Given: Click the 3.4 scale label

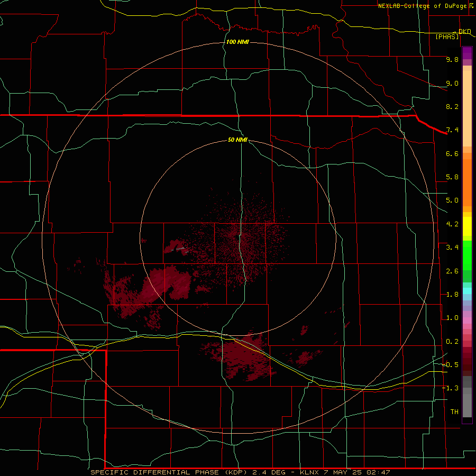Looking at the screenshot, I should (452, 248).
